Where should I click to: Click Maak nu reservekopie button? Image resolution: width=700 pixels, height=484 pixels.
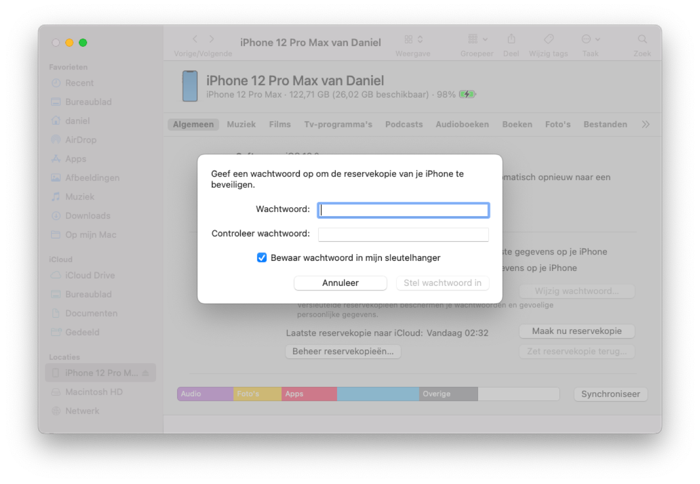click(x=577, y=331)
